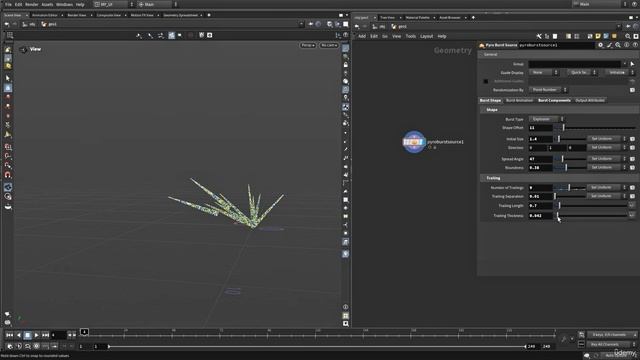The image size is (640, 360).
Task: Select the arrow Select tool in the left toolbar
Action: 8,78
